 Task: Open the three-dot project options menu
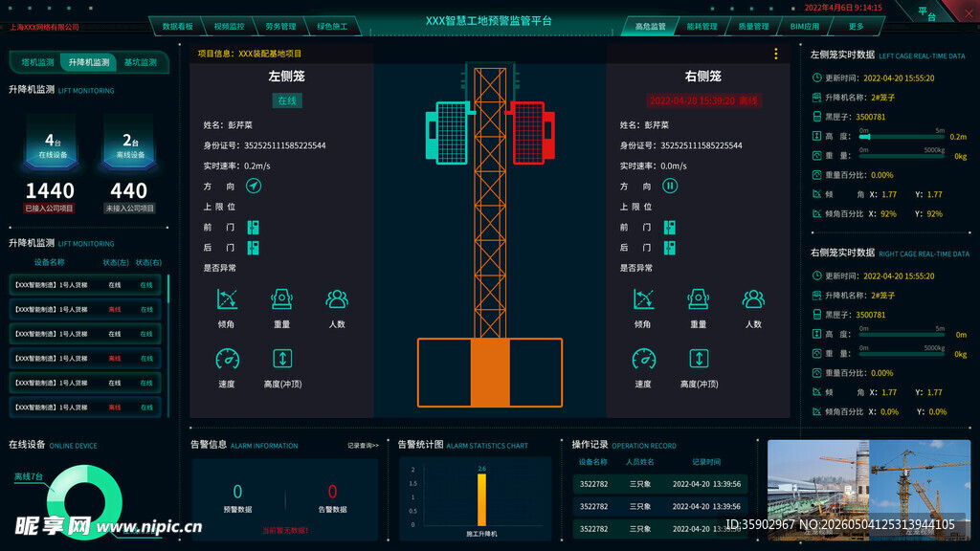(x=775, y=54)
